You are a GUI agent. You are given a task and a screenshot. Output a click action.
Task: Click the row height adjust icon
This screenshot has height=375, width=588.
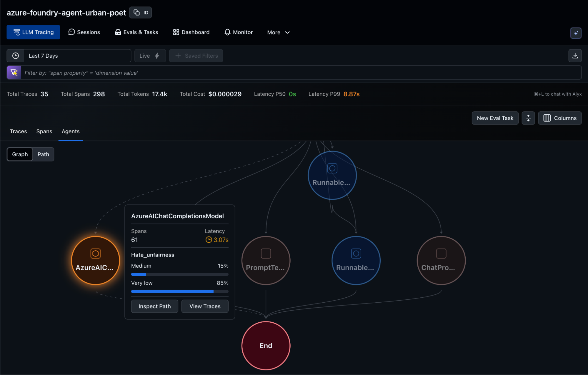click(x=528, y=118)
